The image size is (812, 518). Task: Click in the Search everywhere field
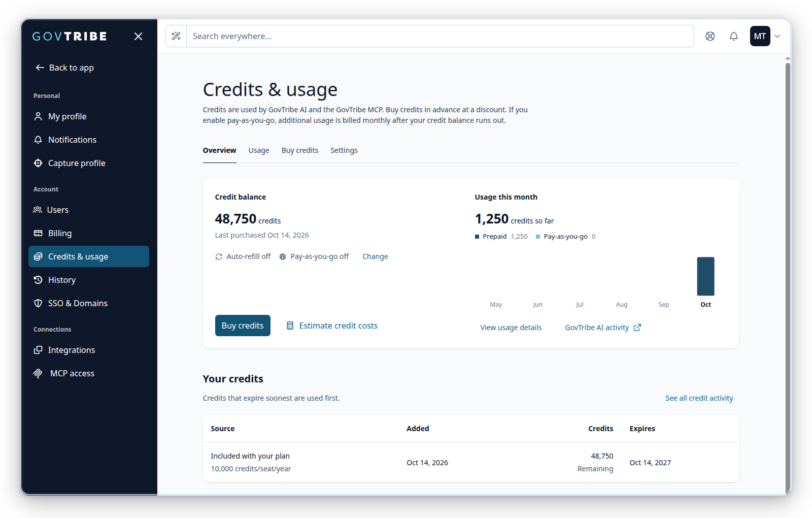(440, 36)
